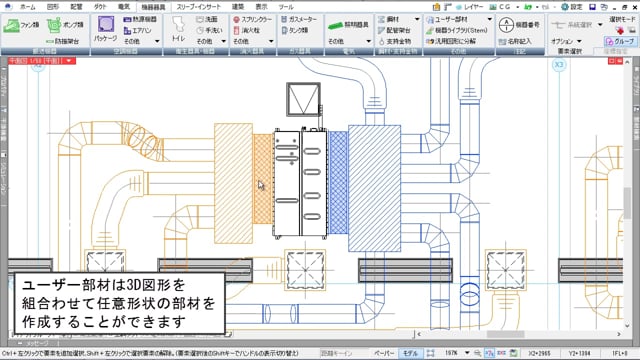
Task: Click the save floppy icon in title bar
Action: (593, 7)
